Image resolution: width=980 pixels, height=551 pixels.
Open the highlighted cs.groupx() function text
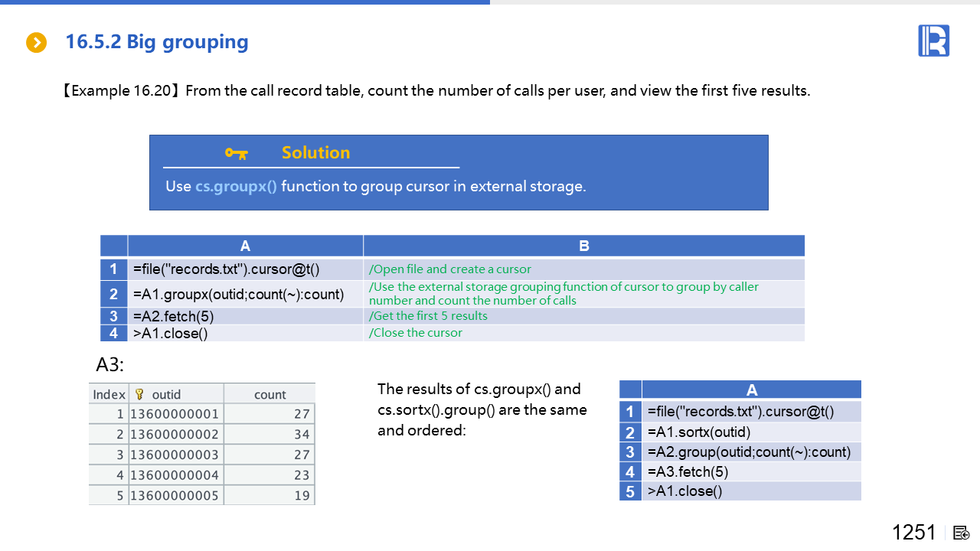click(236, 186)
